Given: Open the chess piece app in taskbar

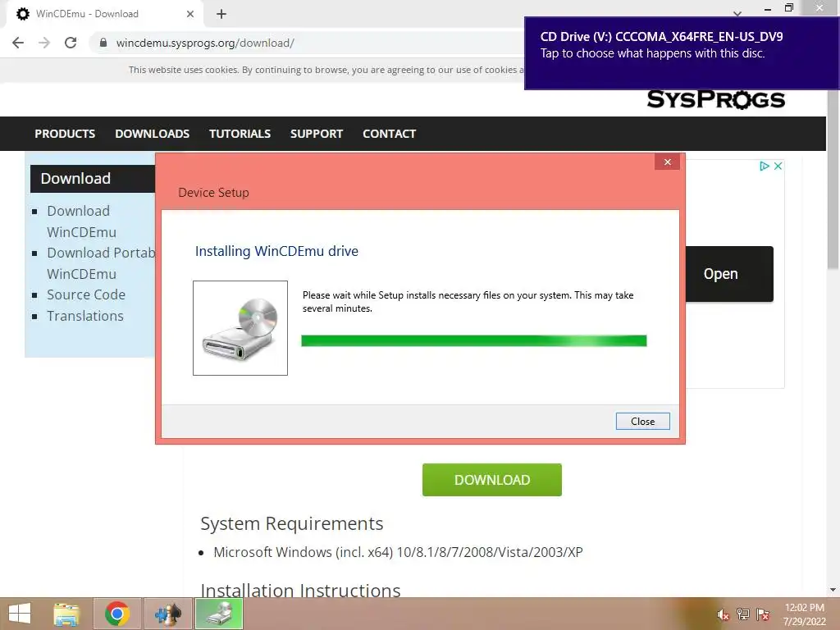Looking at the screenshot, I should tap(168, 614).
